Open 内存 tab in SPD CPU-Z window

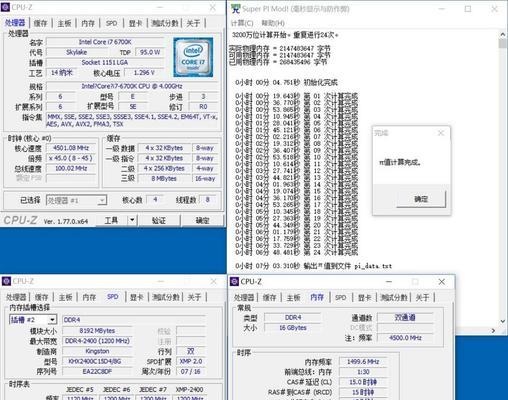point(89,297)
